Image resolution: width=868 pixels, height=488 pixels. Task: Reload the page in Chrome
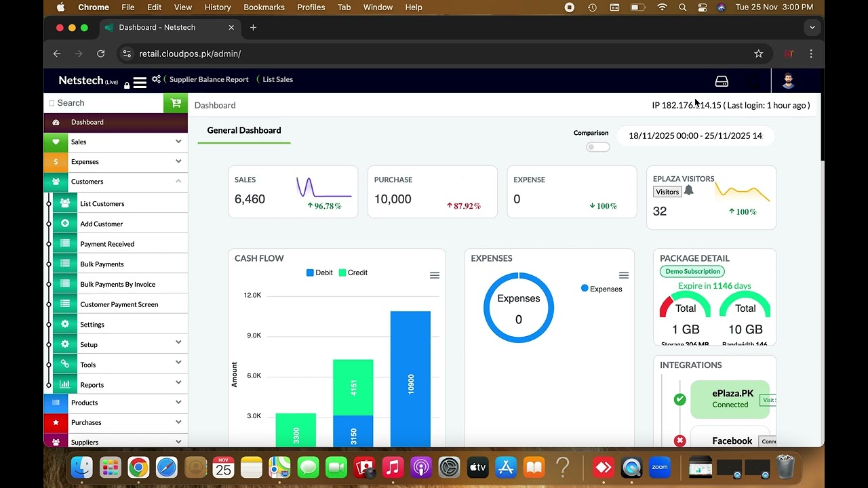tap(100, 54)
